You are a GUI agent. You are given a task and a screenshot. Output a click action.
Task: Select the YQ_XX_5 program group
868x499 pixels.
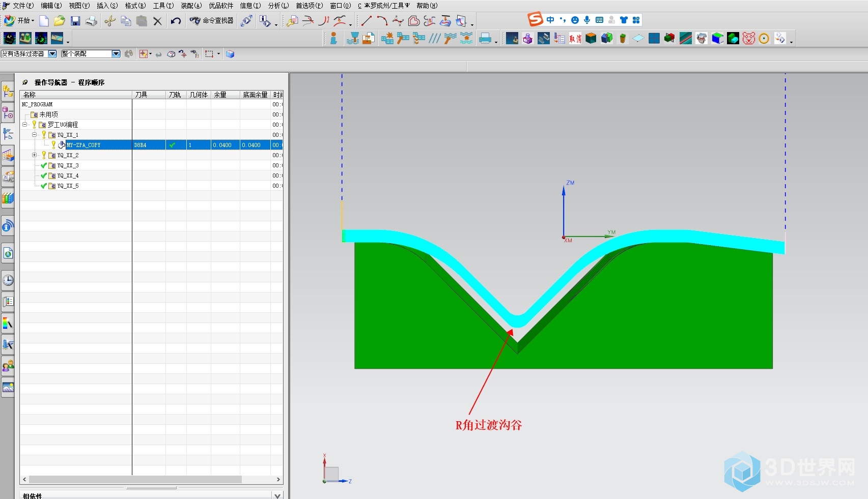[x=68, y=186]
